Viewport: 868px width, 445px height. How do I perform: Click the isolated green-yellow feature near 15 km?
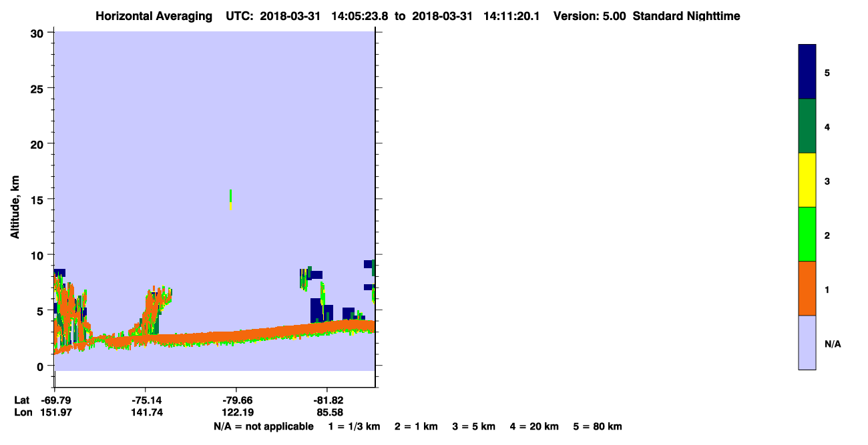[231, 200]
